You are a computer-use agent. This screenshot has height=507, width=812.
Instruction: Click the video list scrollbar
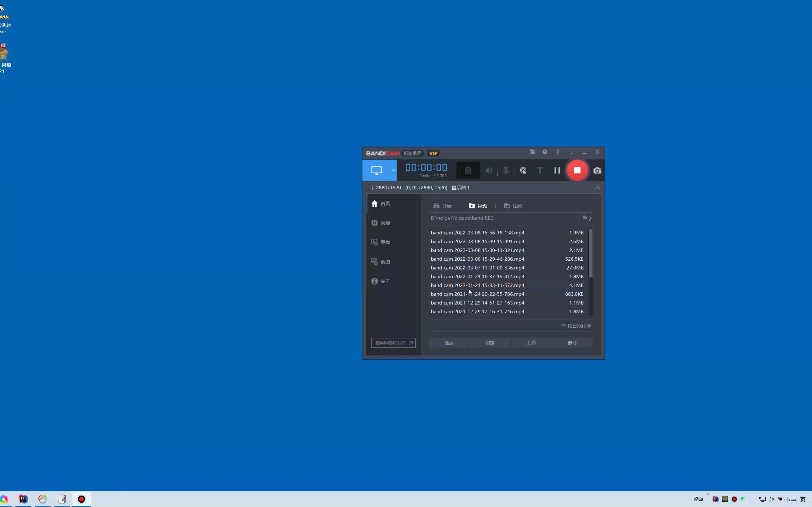591,253
